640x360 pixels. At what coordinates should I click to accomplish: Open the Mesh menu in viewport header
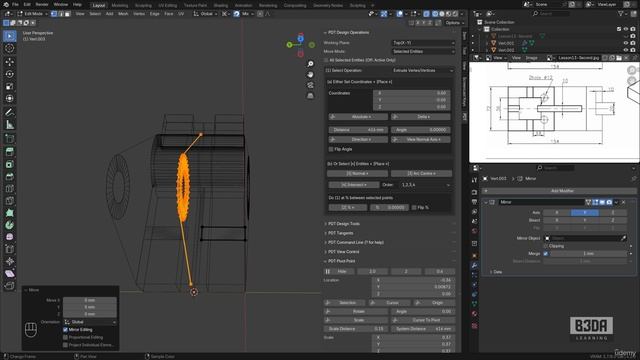coord(123,14)
